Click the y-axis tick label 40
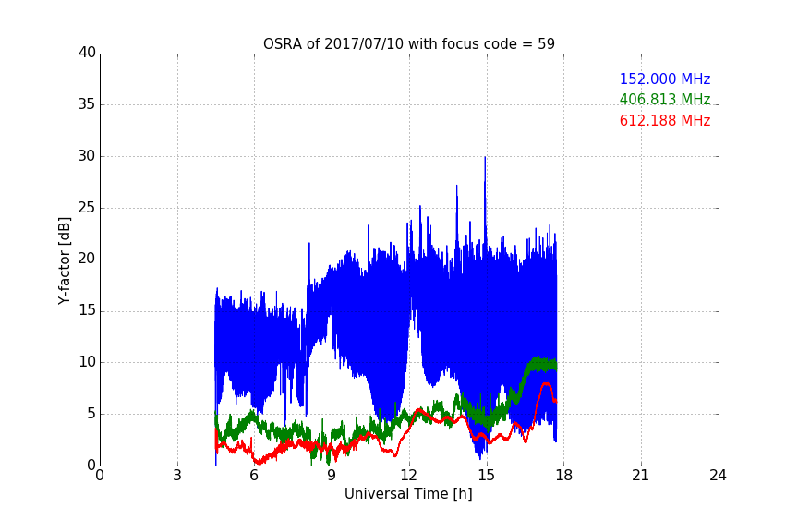The image size is (798, 532). (87, 53)
